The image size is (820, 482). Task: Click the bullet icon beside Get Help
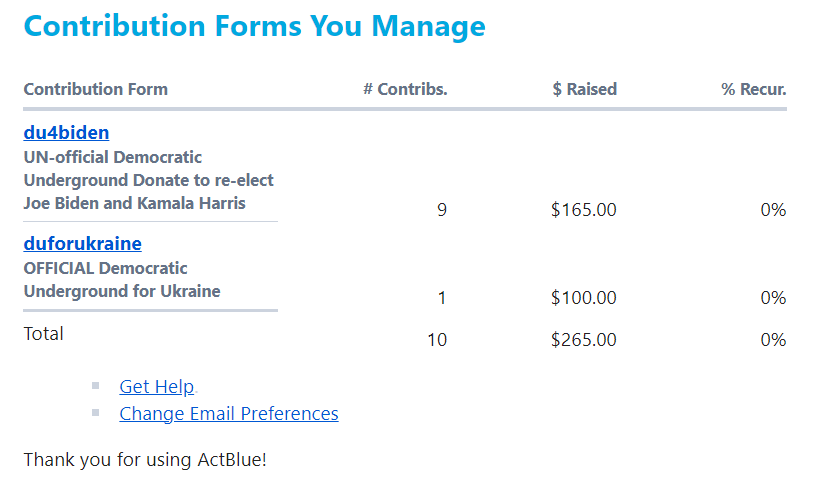tap(96, 385)
